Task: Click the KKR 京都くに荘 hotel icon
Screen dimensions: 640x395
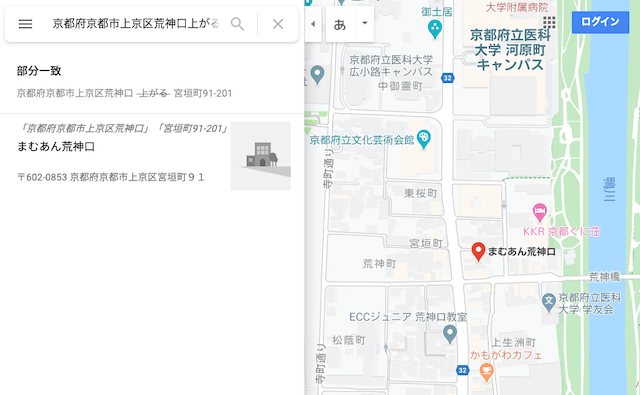Action: coord(540,213)
